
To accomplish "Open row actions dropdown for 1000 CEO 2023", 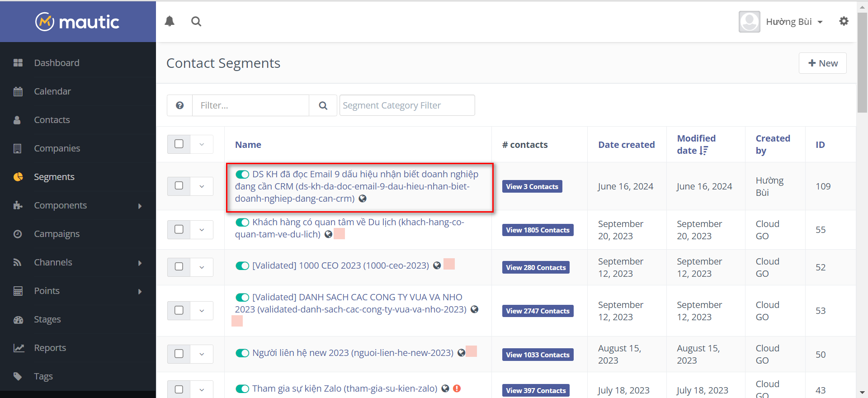I will pyautogui.click(x=202, y=267).
